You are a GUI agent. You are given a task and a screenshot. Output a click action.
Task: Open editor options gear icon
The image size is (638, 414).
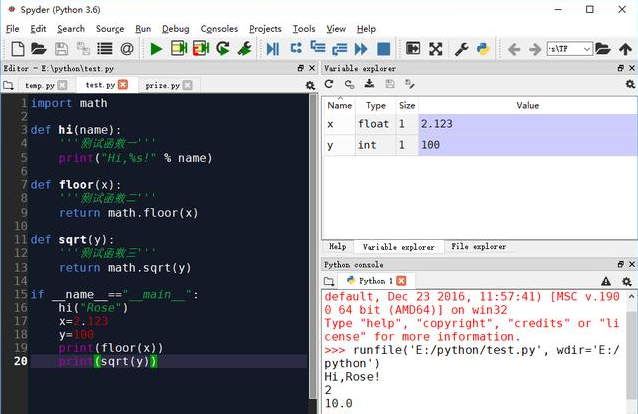[x=310, y=85]
